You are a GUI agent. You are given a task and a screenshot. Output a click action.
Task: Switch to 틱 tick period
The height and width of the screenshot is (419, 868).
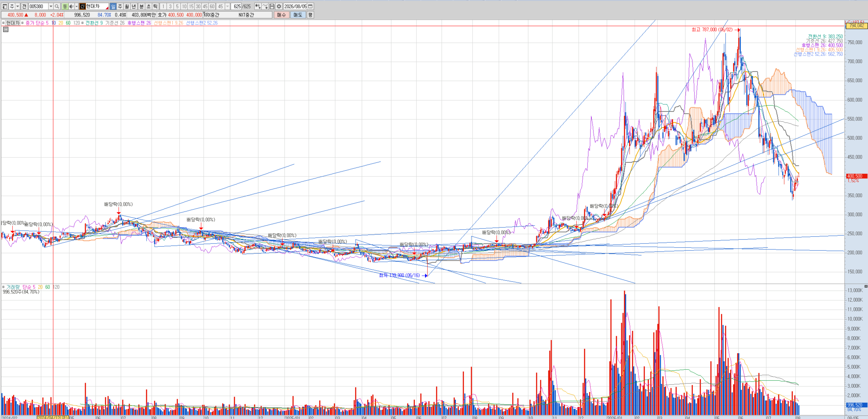[155, 6]
